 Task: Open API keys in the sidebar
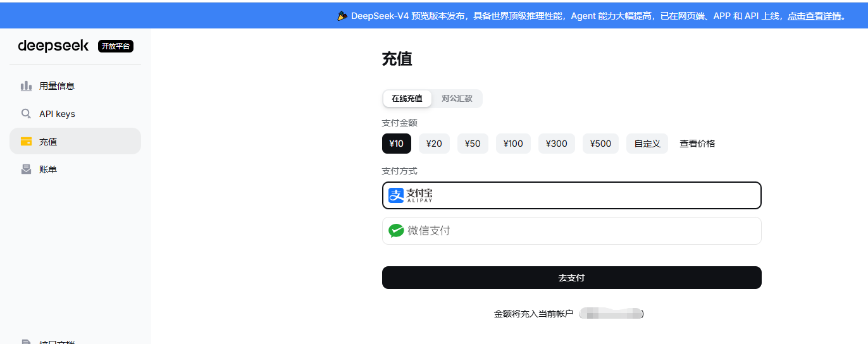click(75, 114)
